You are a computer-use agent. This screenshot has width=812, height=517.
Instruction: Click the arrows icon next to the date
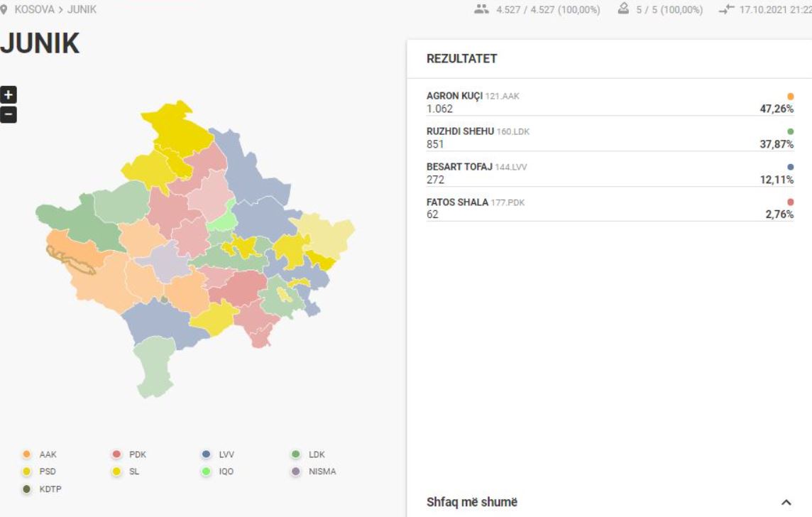[727, 10]
